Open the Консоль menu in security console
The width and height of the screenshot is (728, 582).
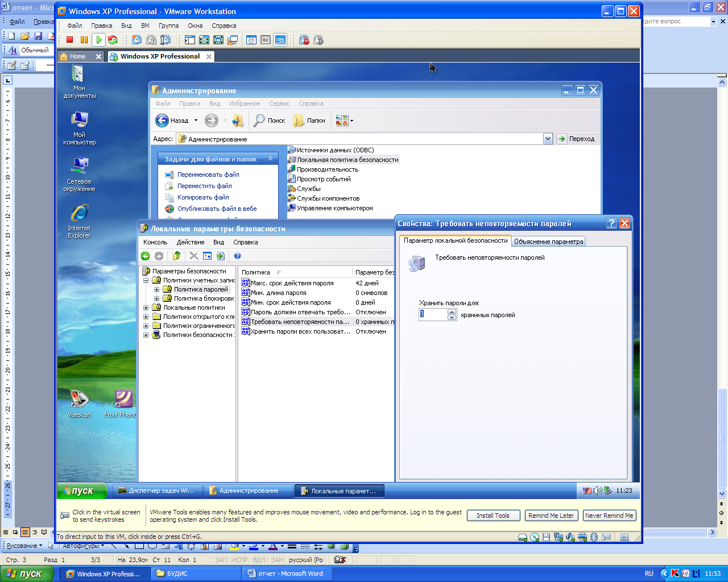click(155, 242)
